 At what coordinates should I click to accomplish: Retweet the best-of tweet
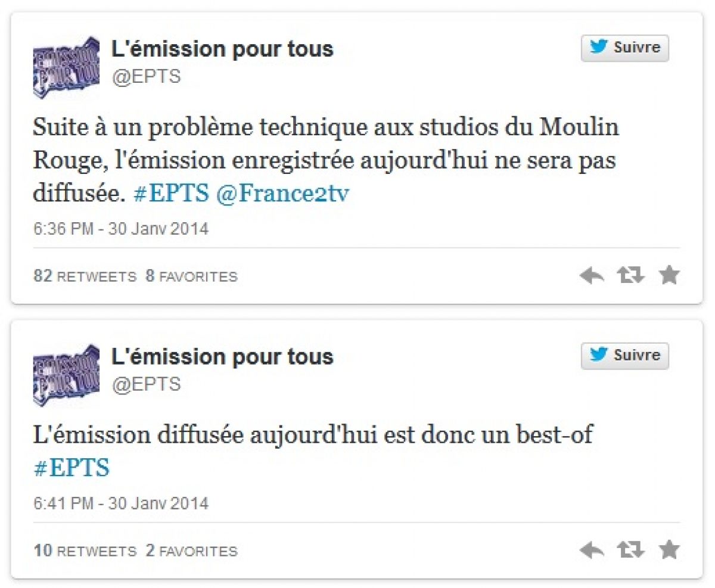pyautogui.click(x=631, y=550)
